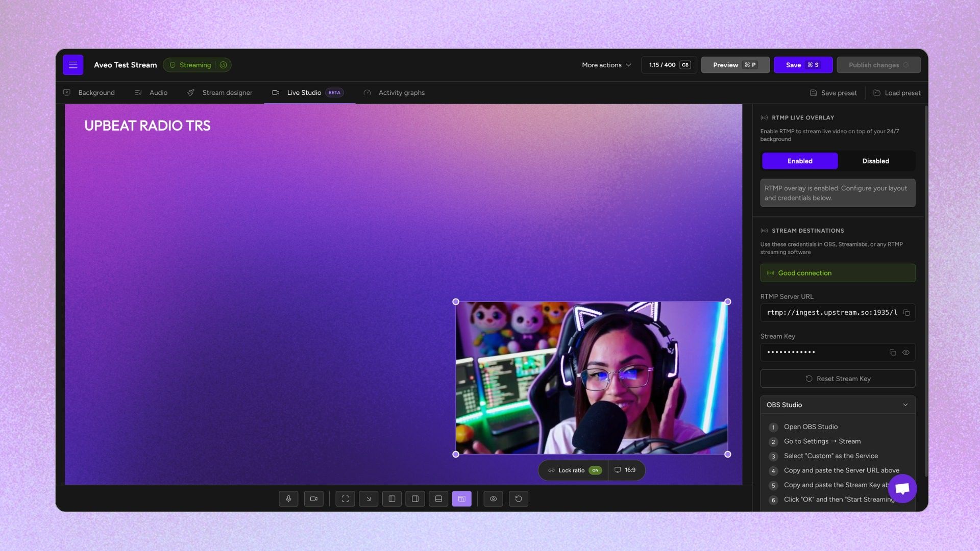980x551 pixels.
Task: Open the More actions dropdown
Action: tap(606, 65)
